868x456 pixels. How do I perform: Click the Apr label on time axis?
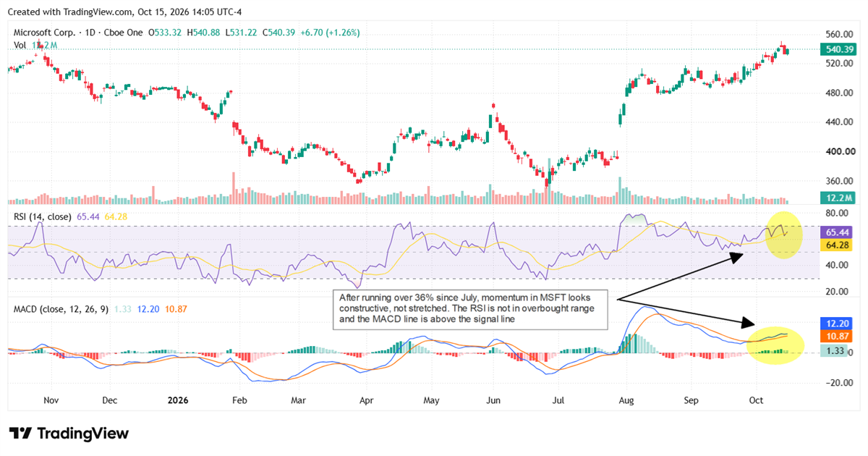point(366,400)
